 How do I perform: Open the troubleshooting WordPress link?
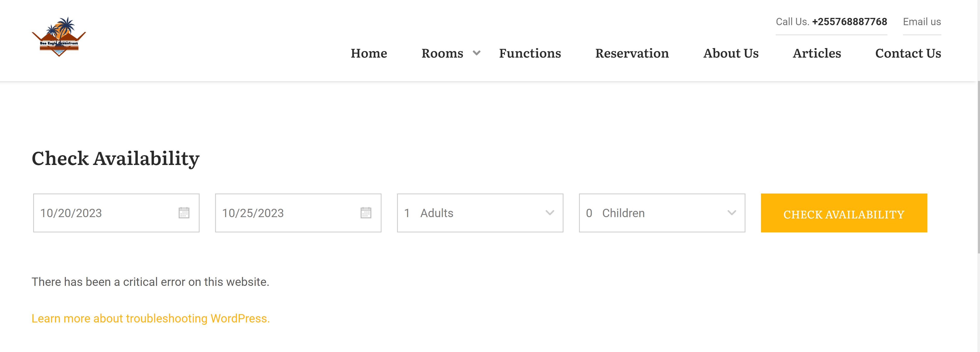point(151,318)
